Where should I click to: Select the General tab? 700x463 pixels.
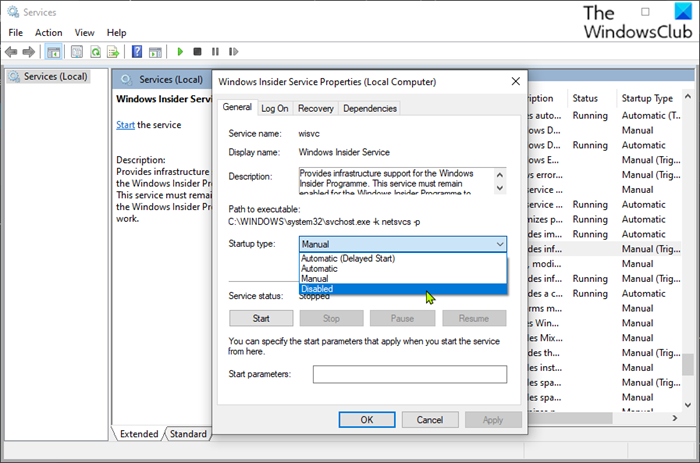[x=237, y=107]
